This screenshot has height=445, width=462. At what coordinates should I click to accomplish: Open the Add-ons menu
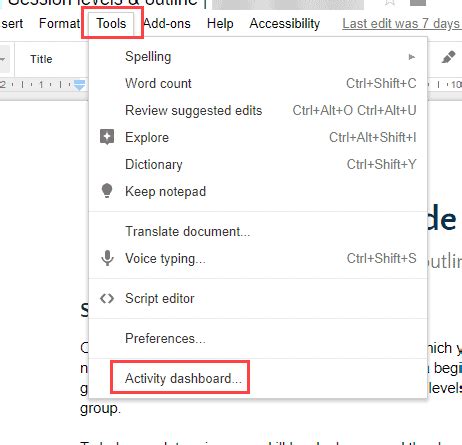point(167,24)
